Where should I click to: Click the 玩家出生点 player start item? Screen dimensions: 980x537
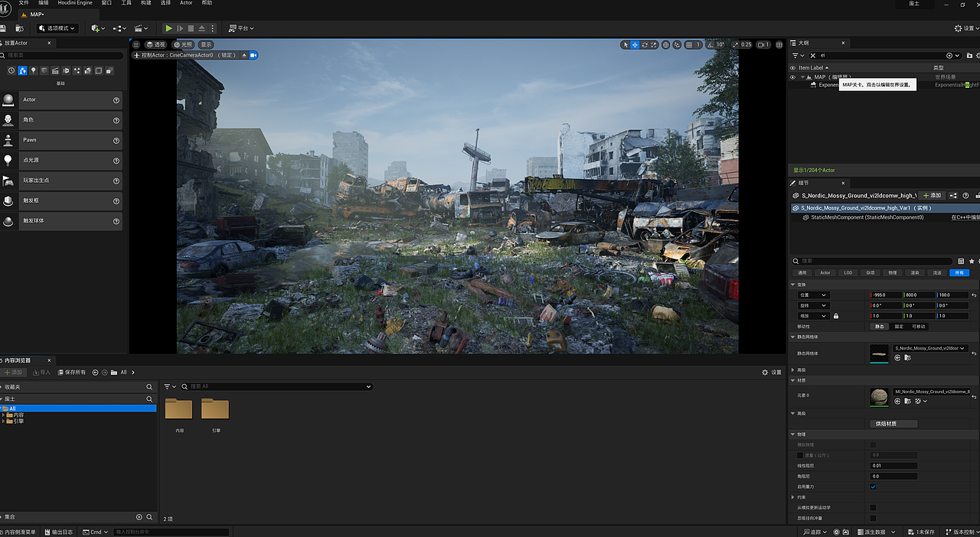(61, 181)
